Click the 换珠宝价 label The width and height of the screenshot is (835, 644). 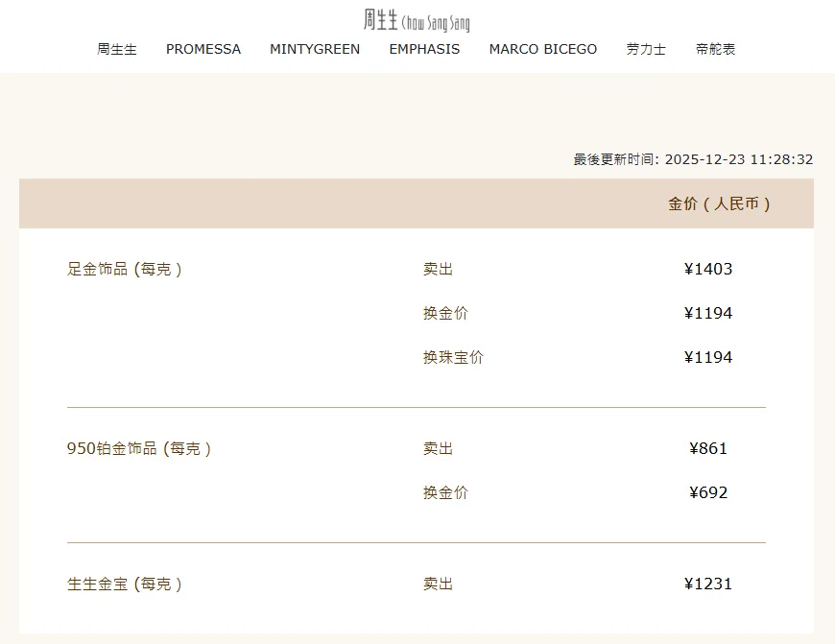453,357
